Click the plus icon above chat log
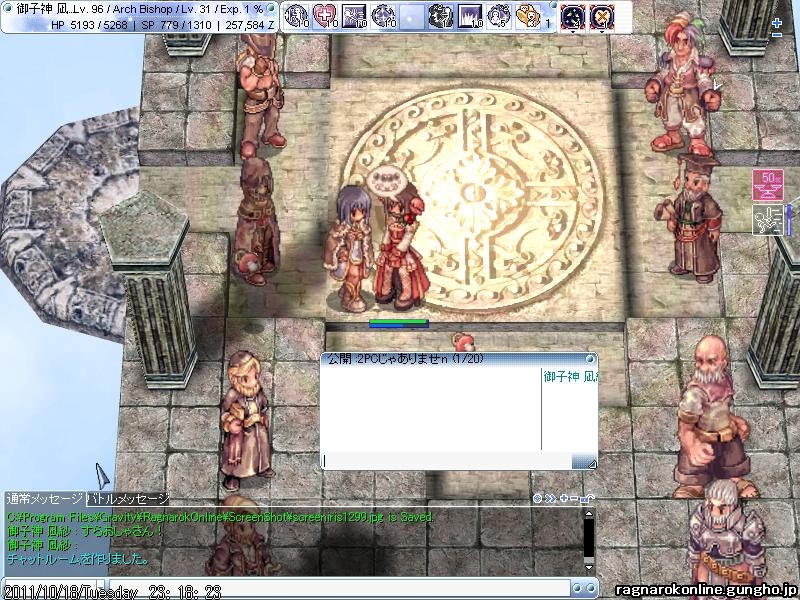 tap(564, 498)
